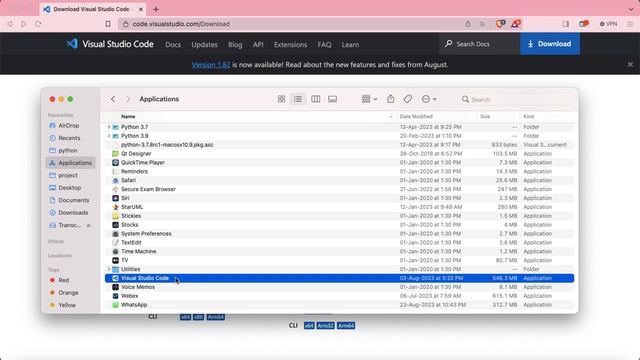This screenshot has width=640, height=360.
Task: Select the Red tag
Action: (x=64, y=280)
